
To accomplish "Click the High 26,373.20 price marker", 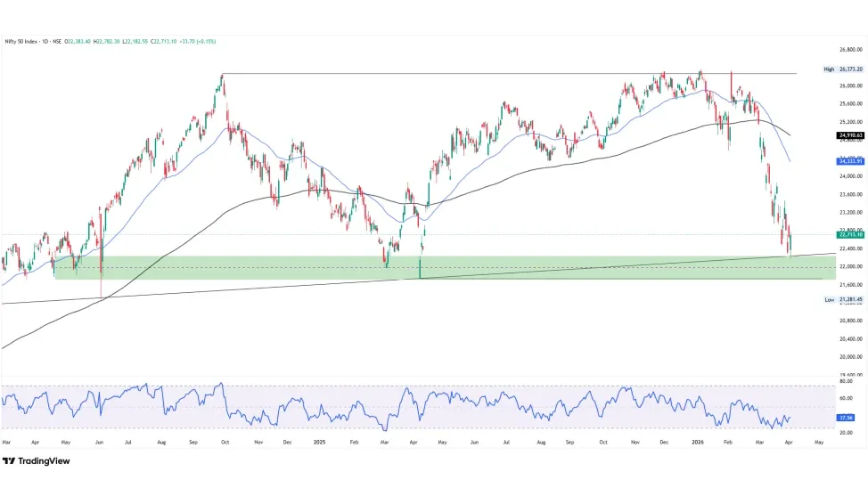I will point(851,69).
